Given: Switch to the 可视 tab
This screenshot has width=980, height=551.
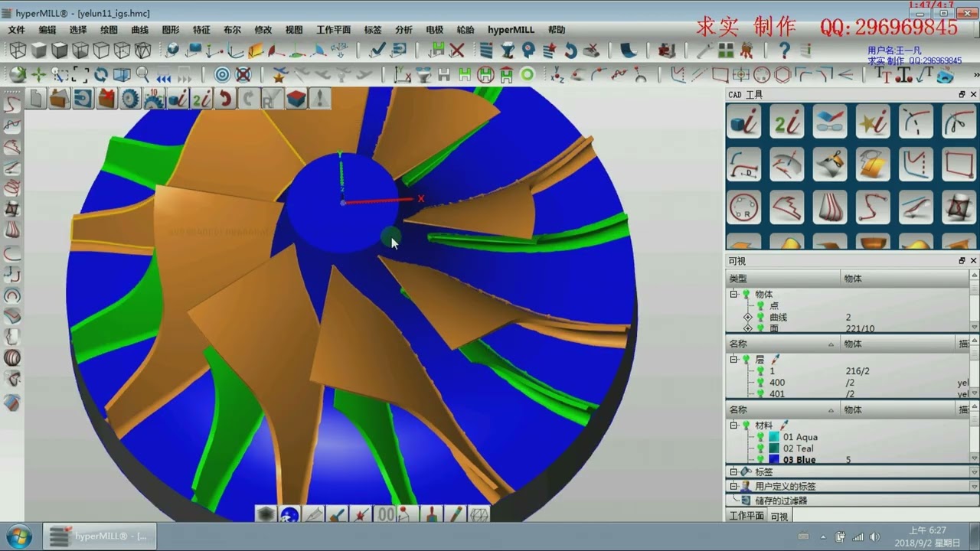Looking at the screenshot, I should click(x=779, y=517).
